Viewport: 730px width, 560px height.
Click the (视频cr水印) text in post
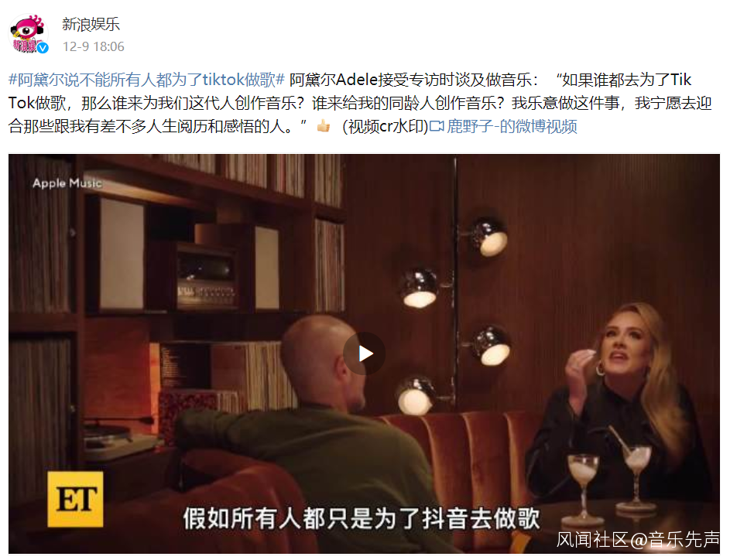coord(385,126)
